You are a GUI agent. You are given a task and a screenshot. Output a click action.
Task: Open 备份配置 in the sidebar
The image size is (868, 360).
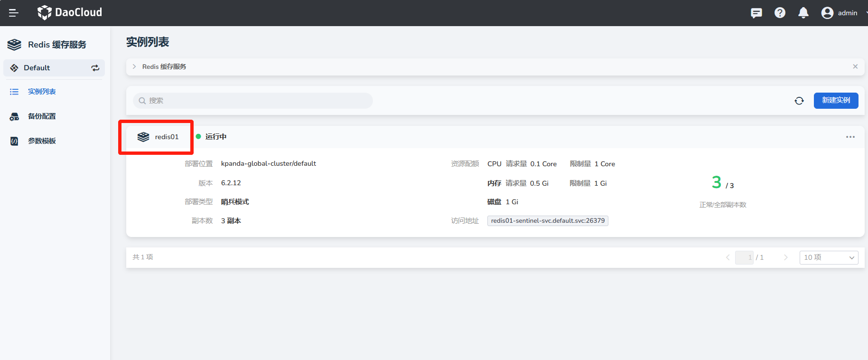pos(42,116)
